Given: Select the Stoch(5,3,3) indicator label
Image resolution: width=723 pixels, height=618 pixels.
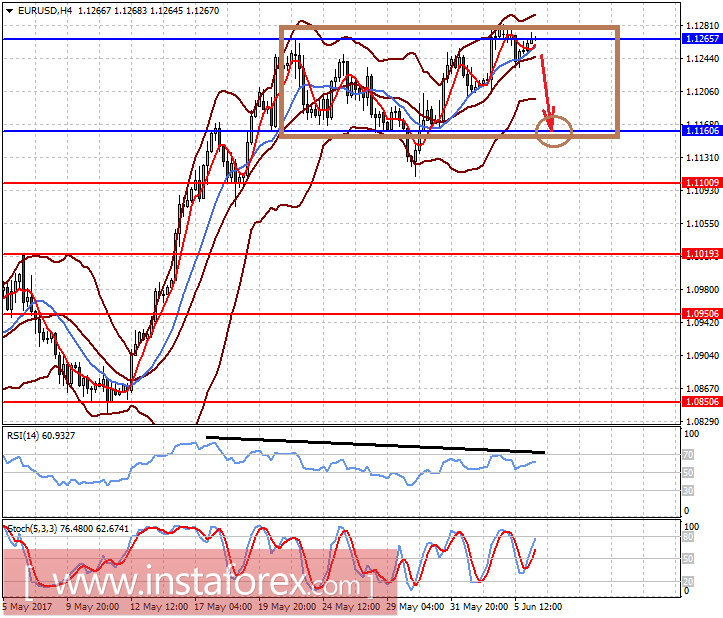Looking at the screenshot, I should click(x=32, y=529).
